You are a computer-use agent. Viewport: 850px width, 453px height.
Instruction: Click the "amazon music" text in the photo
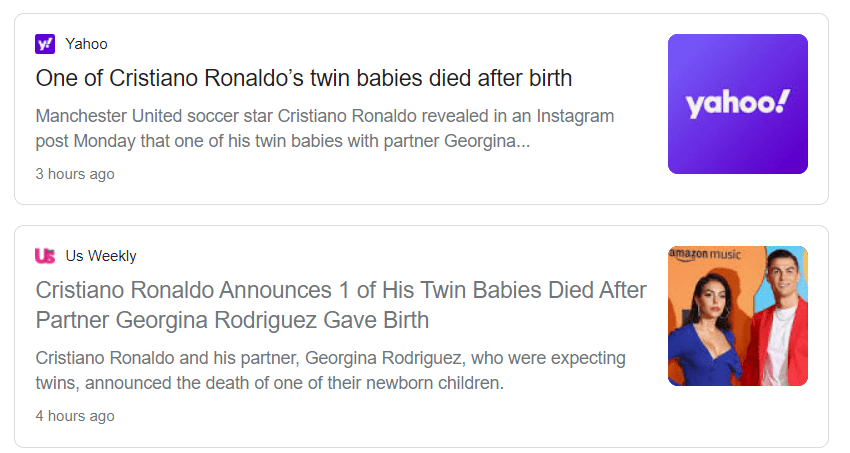[x=705, y=254]
